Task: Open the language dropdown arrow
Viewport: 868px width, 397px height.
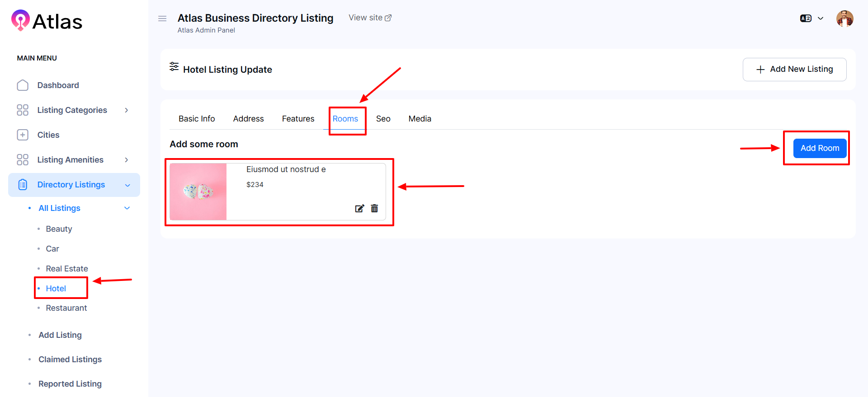Action: pyautogui.click(x=821, y=19)
